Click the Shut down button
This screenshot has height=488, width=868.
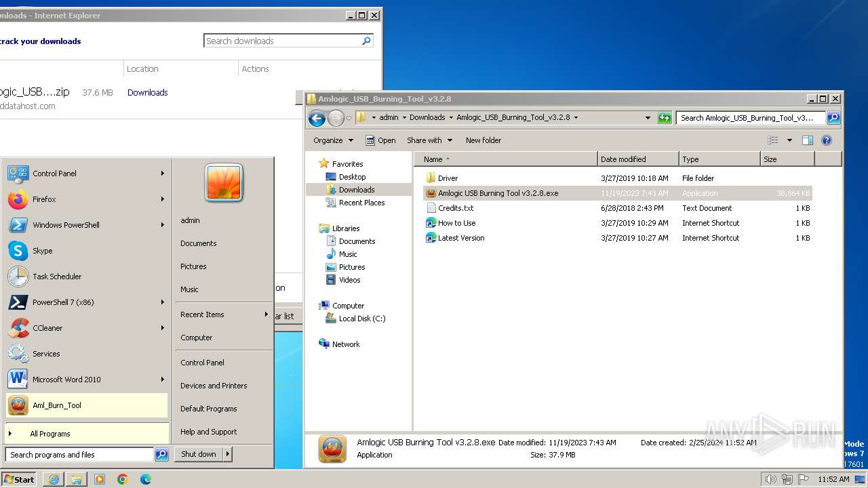point(199,454)
